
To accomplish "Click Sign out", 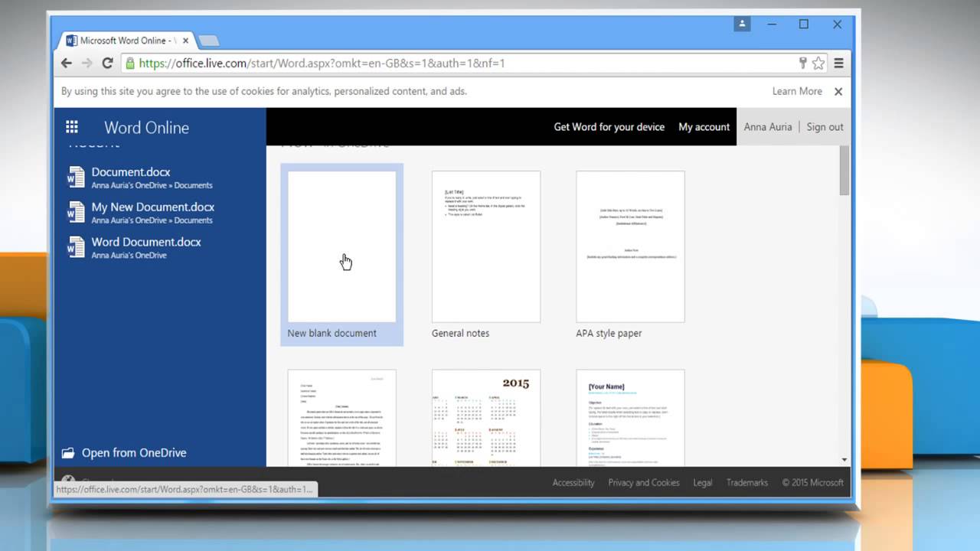I will (x=825, y=127).
